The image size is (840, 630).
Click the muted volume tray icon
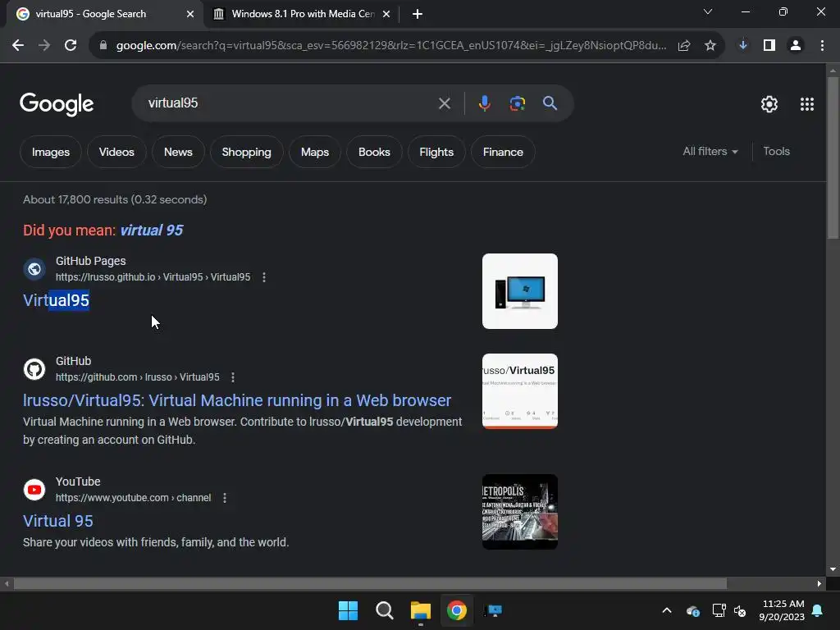click(741, 610)
